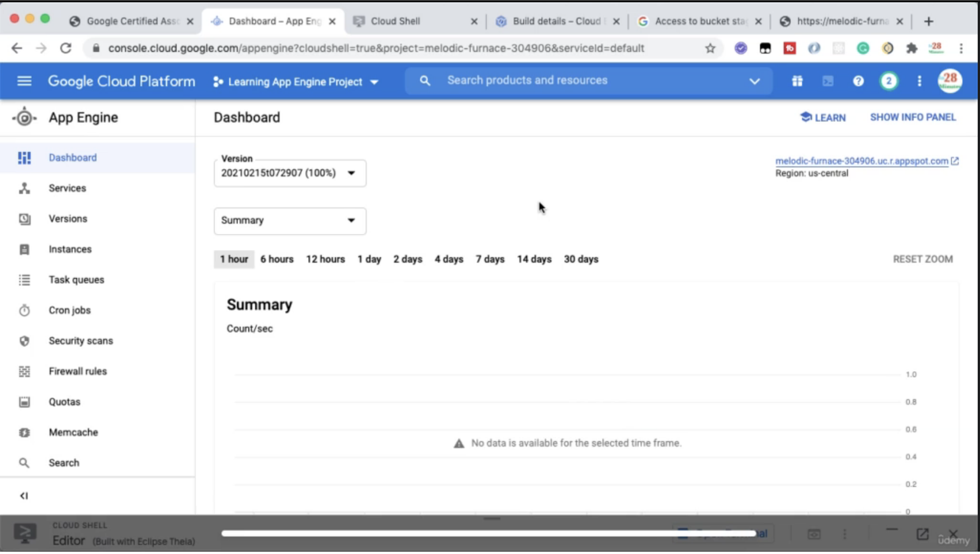
Task: Minimize the Cloud Shell panel
Action: tap(891, 529)
